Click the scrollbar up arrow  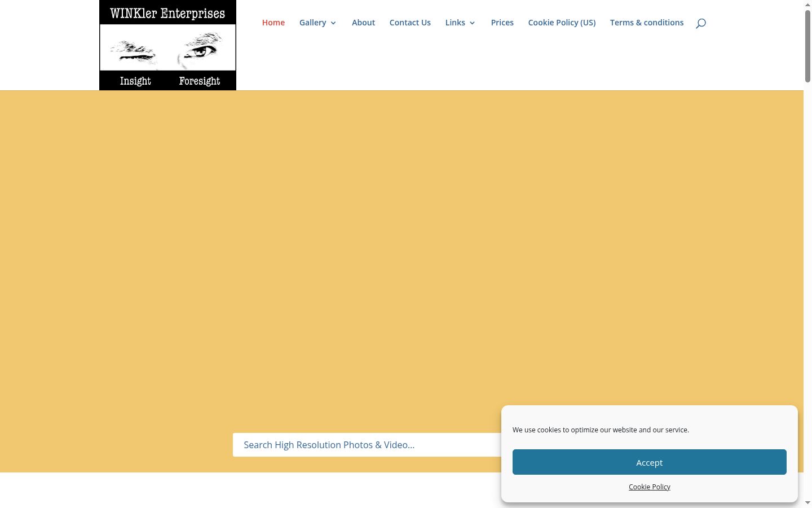coord(807,5)
